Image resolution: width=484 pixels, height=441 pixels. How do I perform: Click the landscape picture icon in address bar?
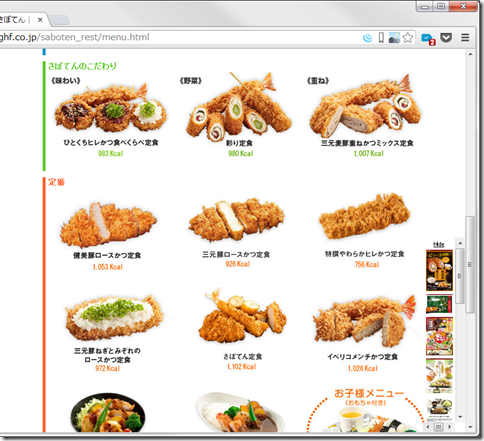[394, 38]
